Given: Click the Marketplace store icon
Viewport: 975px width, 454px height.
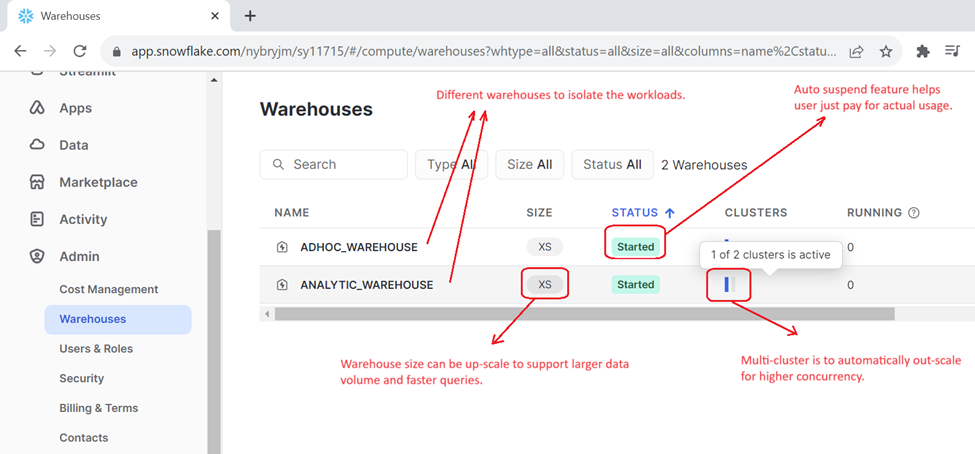Looking at the screenshot, I should [x=37, y=182].
